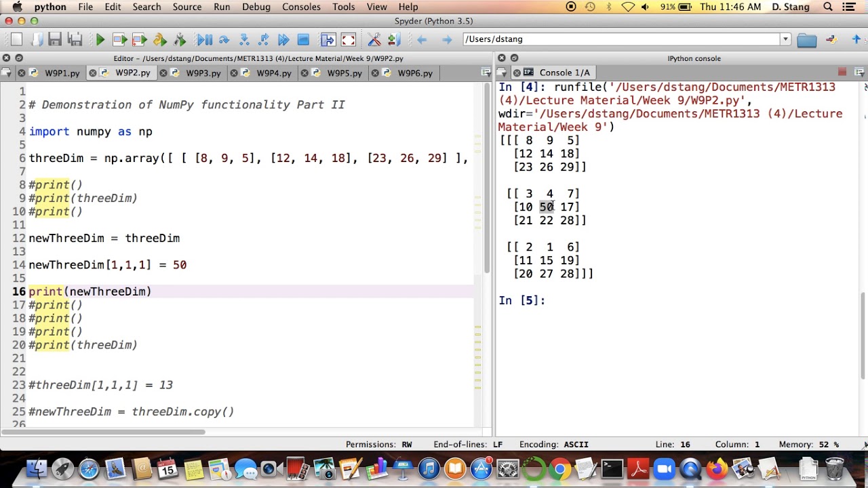
Task: Undock the Editor pane
Action: 19,58
